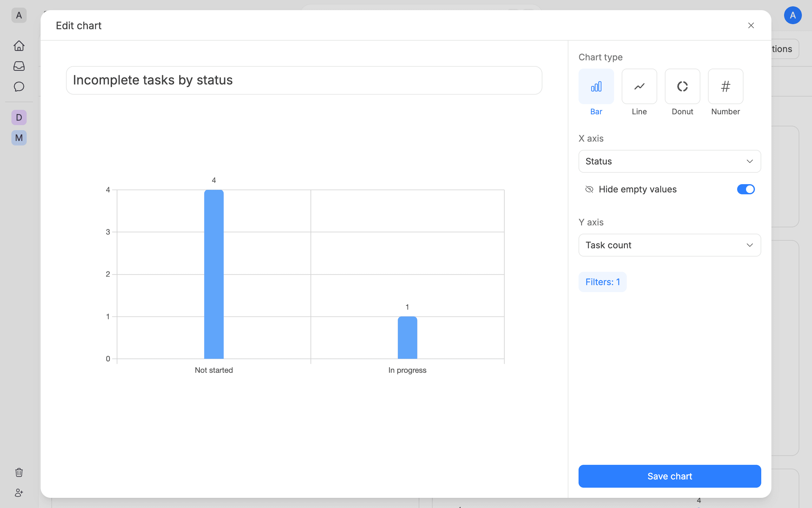Screen dimensions: 812x508
Task: Click the Filters: 1 button
Action: pyautogui.click(x=602, y=282)
